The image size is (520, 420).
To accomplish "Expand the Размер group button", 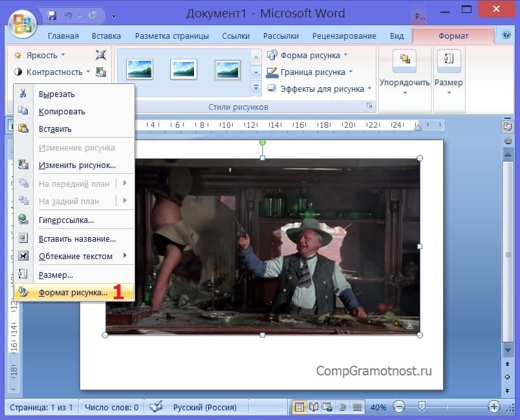I will pyautogui.click(x=449, y=72).
